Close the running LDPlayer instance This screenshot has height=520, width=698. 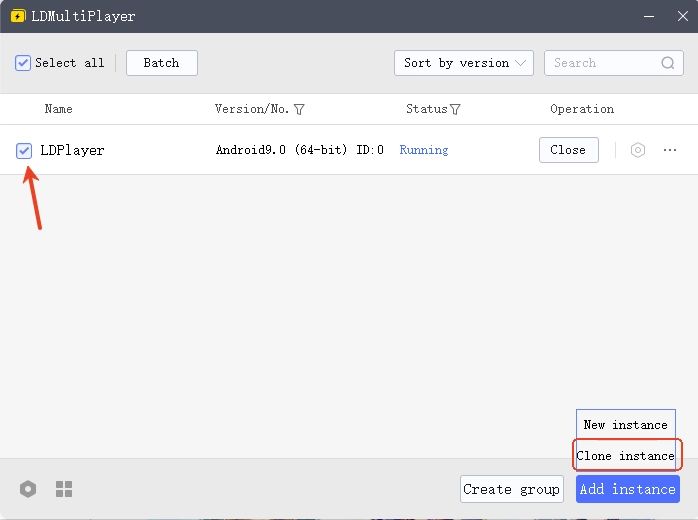[568, 150]
